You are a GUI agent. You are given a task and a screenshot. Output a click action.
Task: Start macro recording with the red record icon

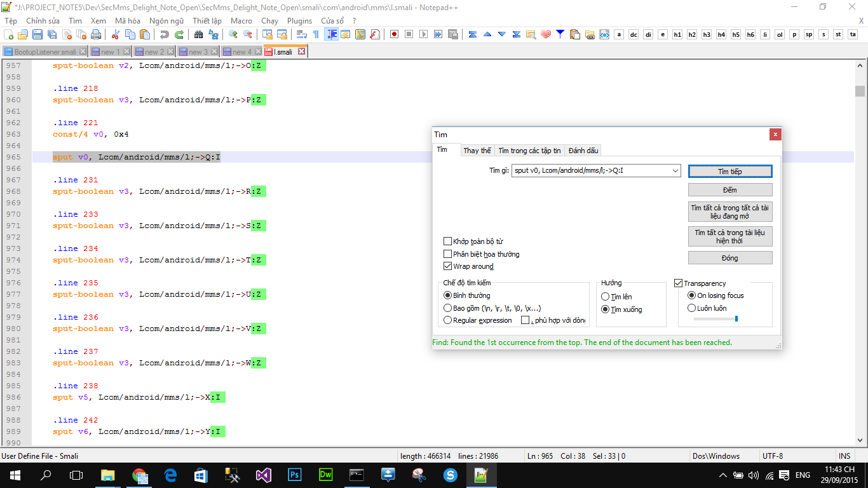(x=394, y=34)
